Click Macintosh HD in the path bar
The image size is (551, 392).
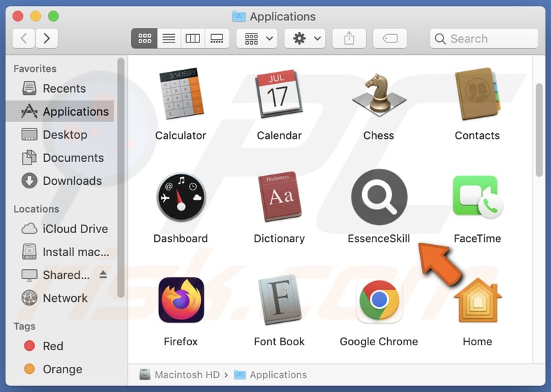click(x=179, y=375)
